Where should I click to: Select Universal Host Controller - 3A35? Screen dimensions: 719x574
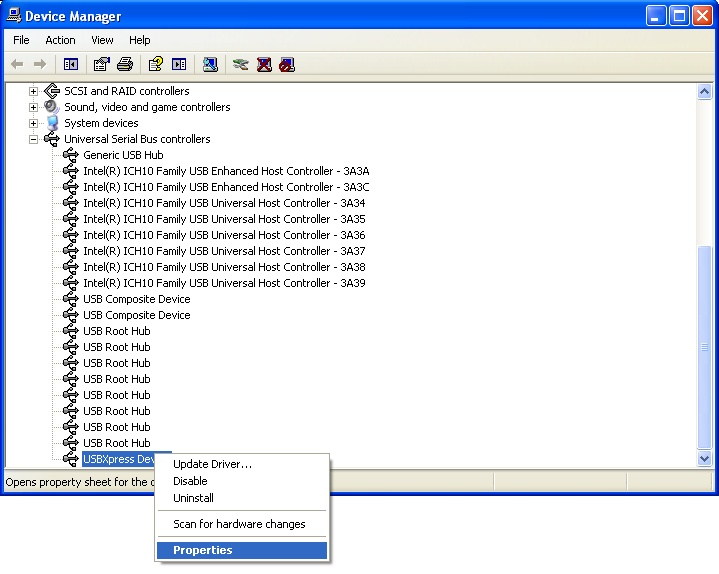(x=224, y=219)
